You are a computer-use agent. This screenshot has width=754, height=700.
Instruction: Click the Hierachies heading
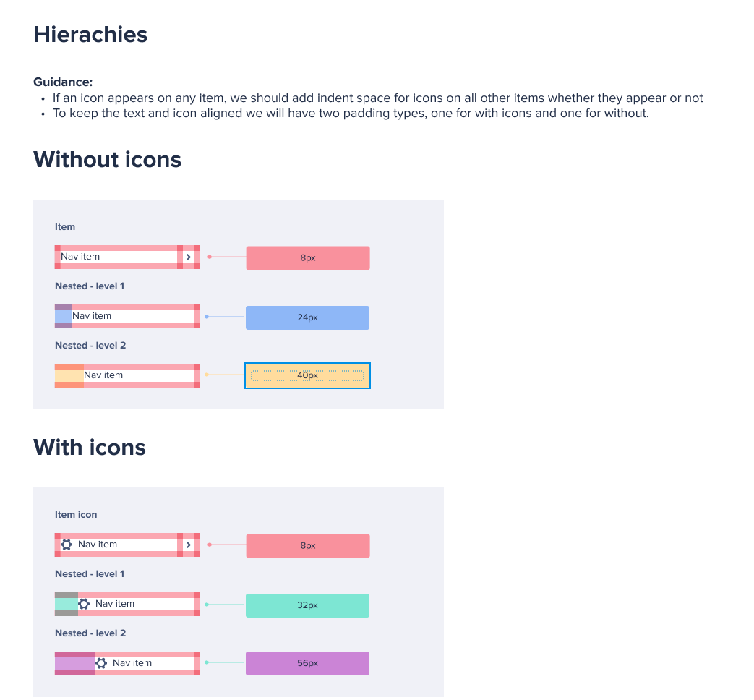pos(90,35)
